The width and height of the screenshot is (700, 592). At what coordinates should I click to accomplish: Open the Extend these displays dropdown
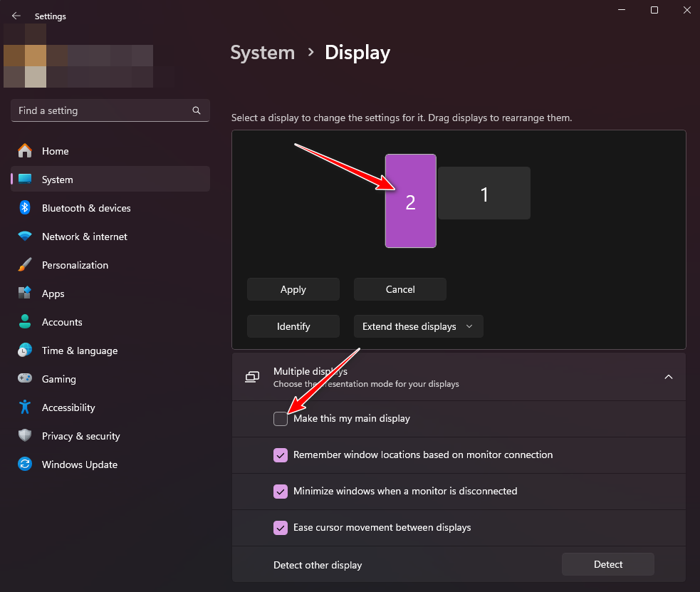[418, 326]
